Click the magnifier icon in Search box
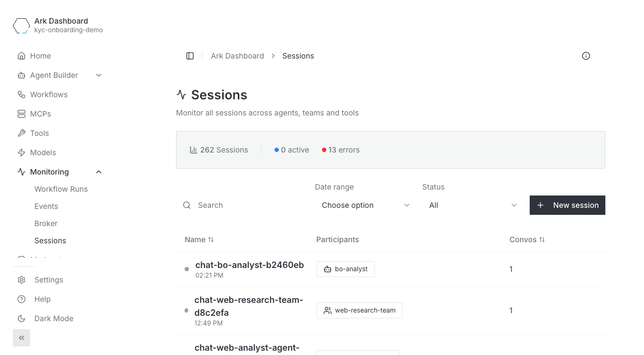The width and height of the screenshot is (644, 355). (x=187, y=205)
